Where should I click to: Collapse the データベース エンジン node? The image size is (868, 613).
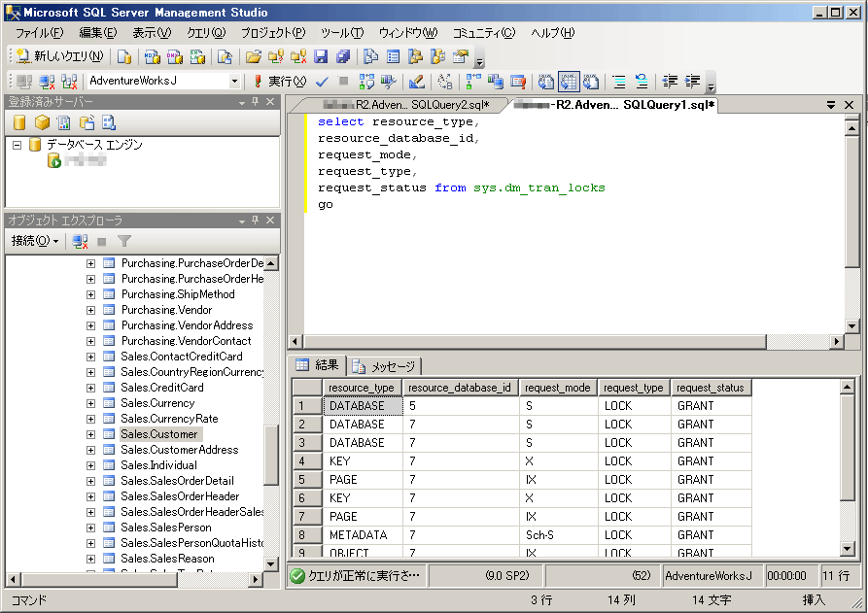17,145
